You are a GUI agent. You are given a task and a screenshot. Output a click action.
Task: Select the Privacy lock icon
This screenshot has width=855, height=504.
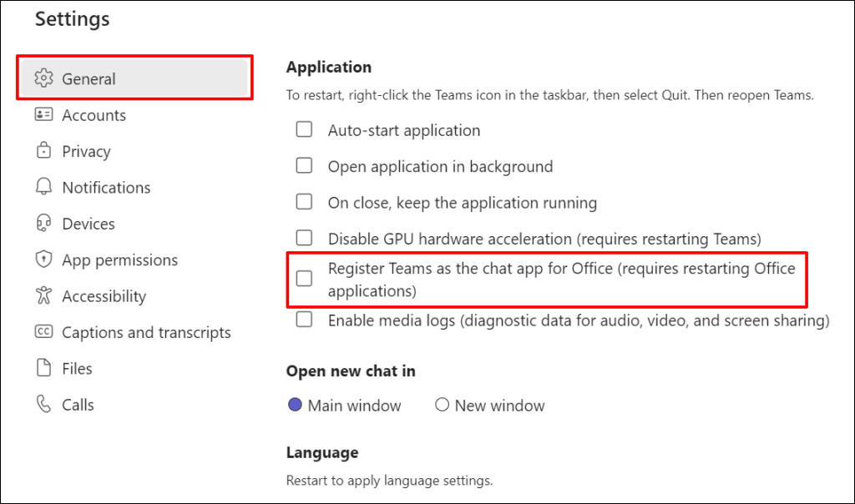pos(43,150)
